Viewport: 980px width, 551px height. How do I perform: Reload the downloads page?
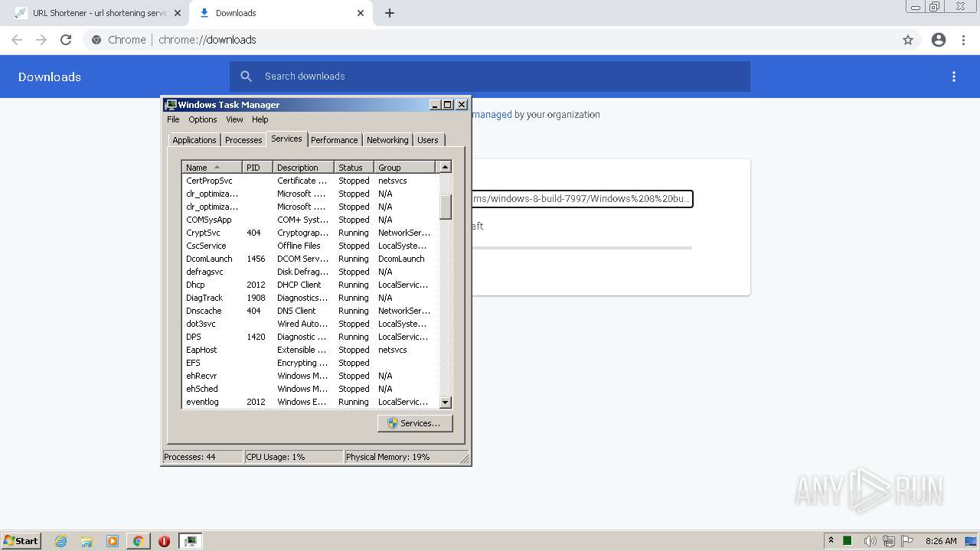(x=66, y=40)
